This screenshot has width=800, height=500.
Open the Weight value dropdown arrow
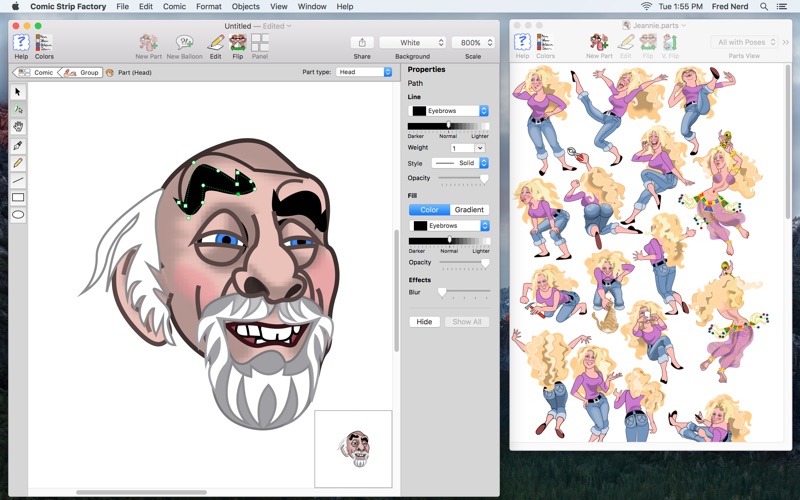tap(480, 148)
